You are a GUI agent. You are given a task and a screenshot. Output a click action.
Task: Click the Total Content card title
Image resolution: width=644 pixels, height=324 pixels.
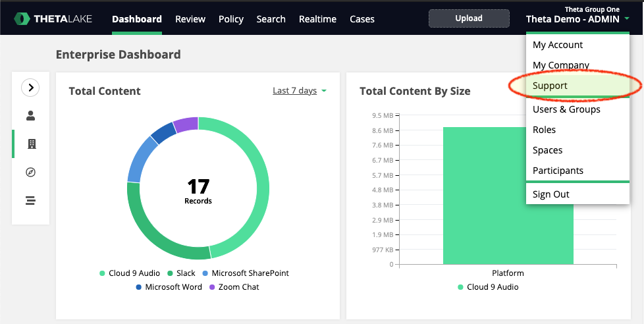click(105, 91)
